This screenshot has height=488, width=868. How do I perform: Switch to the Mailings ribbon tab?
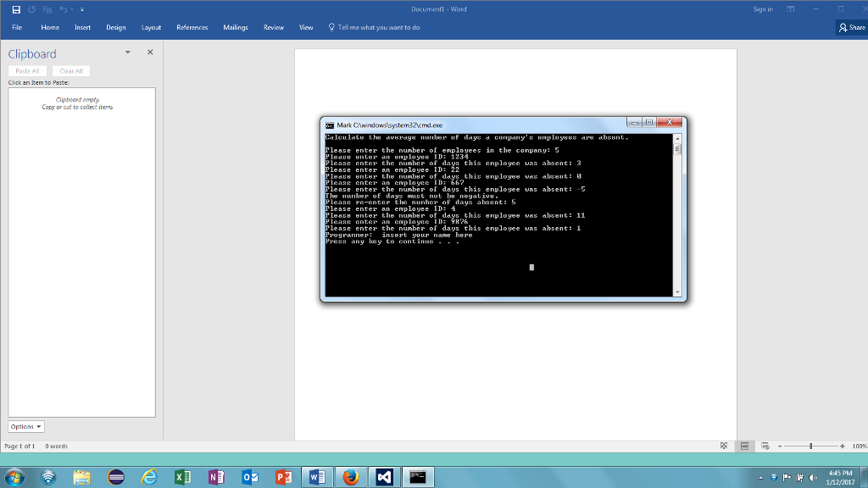click(236, 27)
